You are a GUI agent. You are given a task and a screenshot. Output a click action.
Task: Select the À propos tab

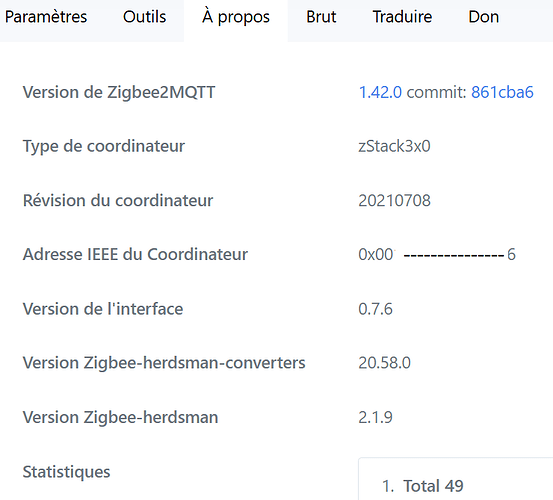pyautogui.click(x=236, y=17)
